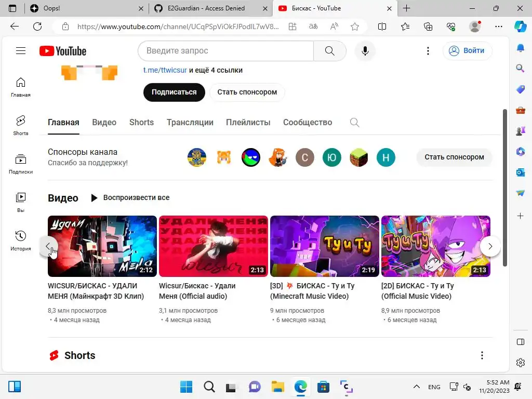Refresh the page
This screenshot has height=399, width=532.
37,26
